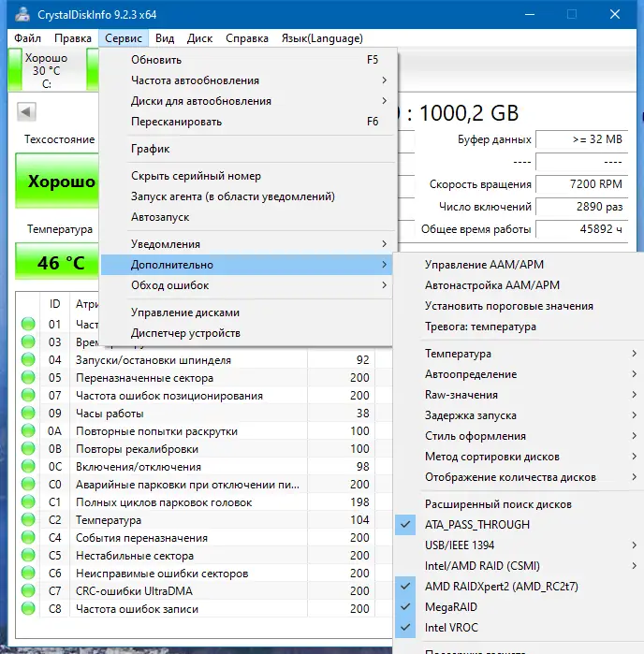Click green status dot for attribute 0A
The width and height of the screenshot is (644, 654).
pos(28,431)
